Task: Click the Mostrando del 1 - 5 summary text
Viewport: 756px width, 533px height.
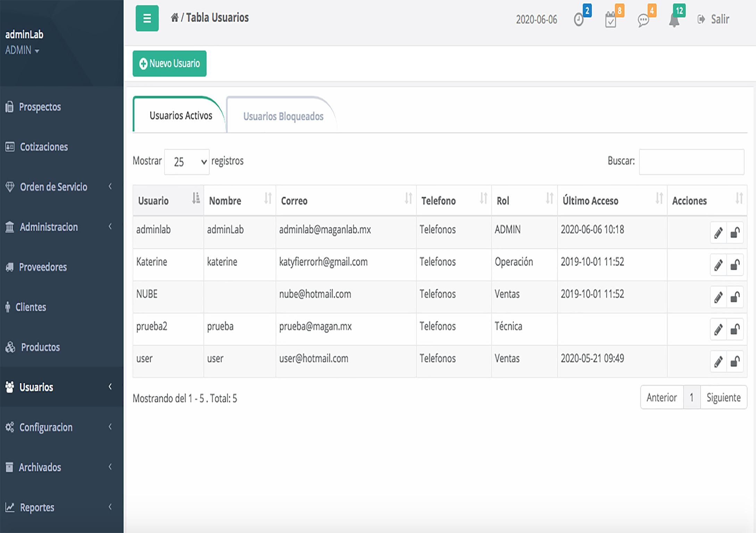Action: coord(185,398)
